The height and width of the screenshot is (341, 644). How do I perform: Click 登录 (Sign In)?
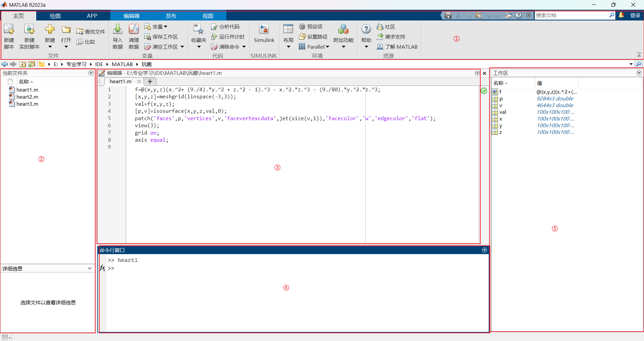(635, 15)
